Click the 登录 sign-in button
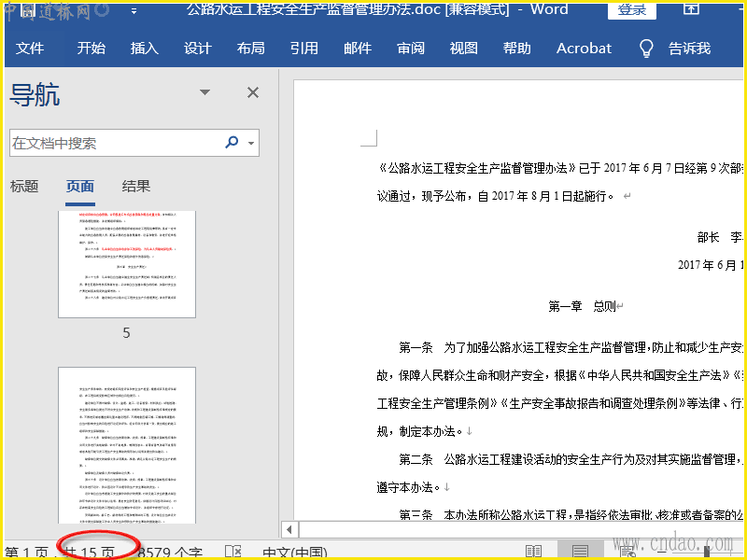Viewport: 747px width, 560px height. (x=632, y=10)
